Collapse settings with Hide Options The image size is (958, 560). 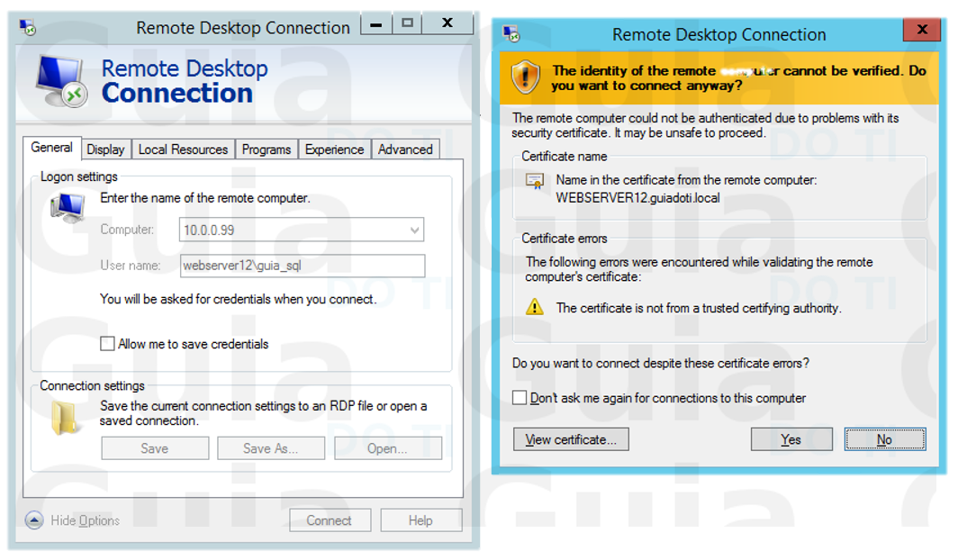click(x=34, y=520)
